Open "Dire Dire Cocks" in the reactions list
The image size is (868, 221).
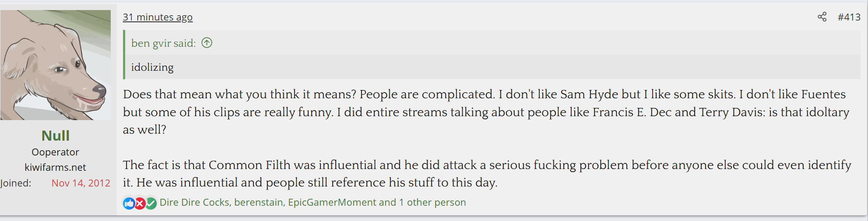tap(194, 203)
